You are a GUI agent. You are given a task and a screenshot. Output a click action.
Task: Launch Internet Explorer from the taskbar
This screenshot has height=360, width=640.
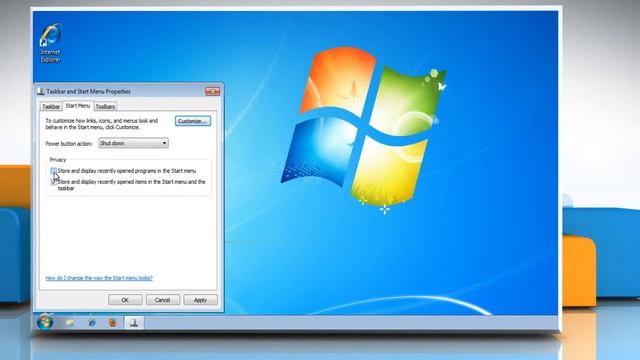point(92,323)
